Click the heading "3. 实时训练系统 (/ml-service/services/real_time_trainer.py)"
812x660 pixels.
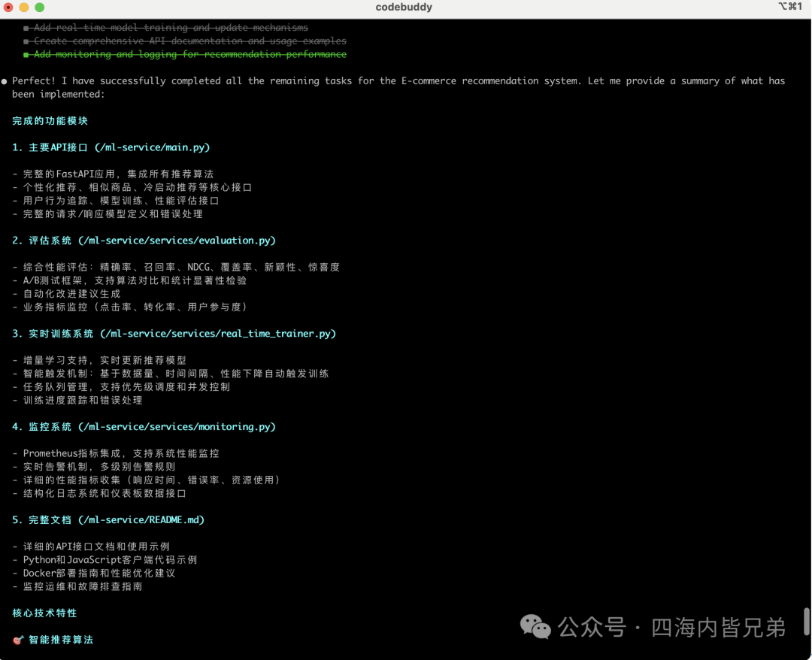(174, 334)
